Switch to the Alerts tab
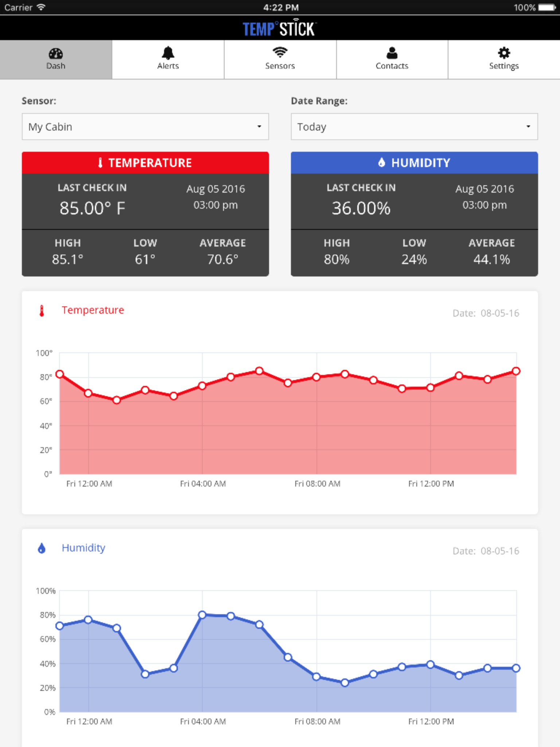 pyautogui.click(x=168, y=59)
